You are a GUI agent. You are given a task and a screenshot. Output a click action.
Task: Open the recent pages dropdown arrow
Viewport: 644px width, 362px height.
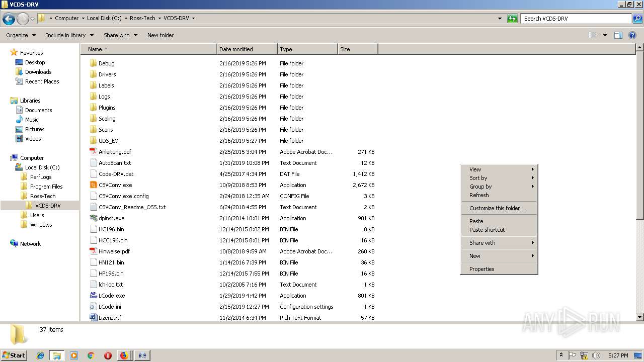click(32, 19)
